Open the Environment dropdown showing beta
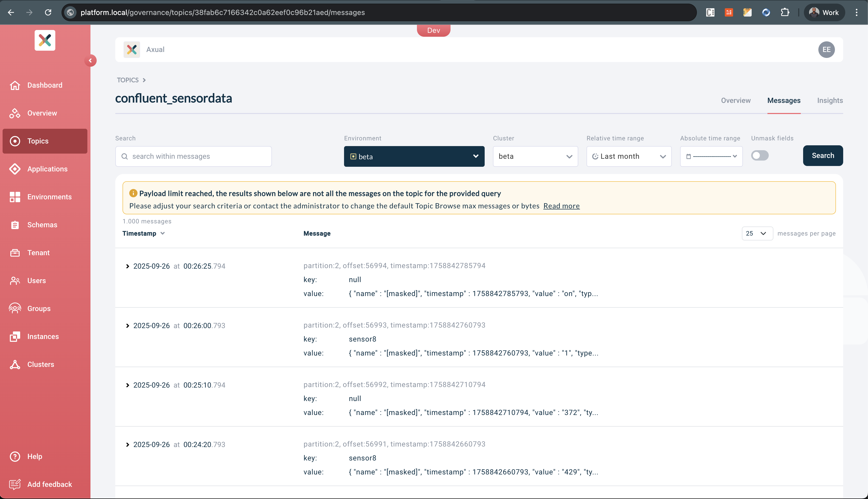 414,156
